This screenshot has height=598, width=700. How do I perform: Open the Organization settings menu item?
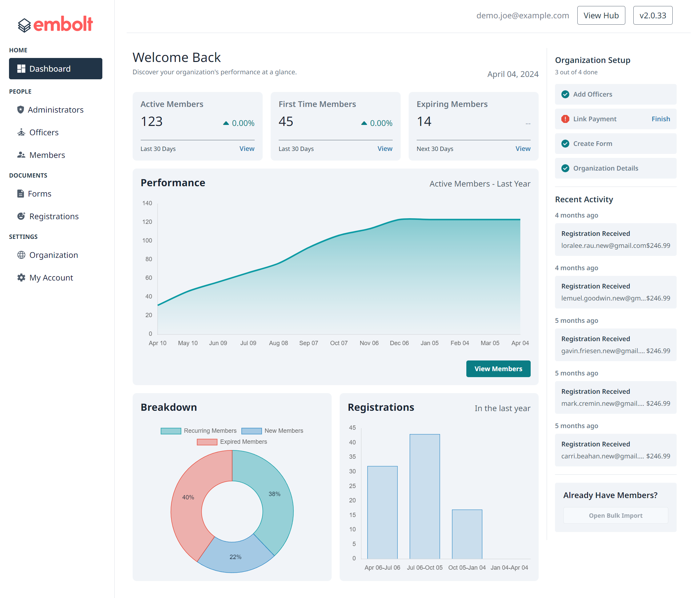(53, 255)
